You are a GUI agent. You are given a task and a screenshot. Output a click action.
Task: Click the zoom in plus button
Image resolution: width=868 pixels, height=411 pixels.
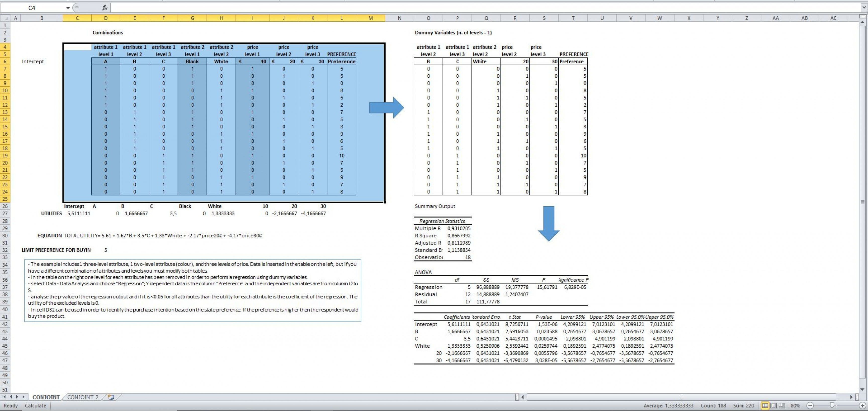coord(862,405)
